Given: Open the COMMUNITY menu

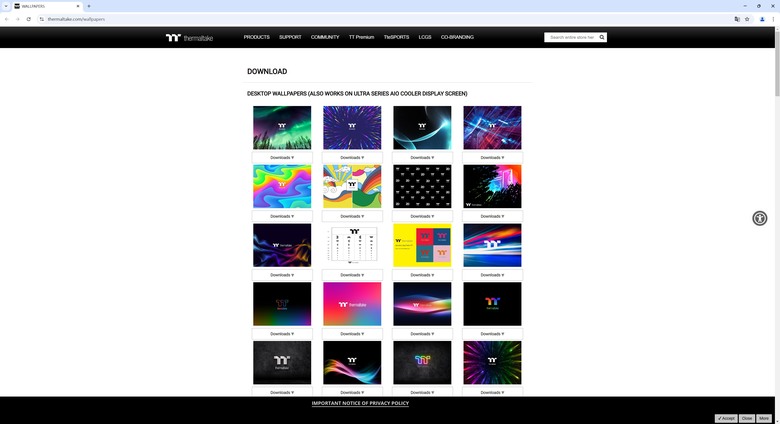Looking at the screenshot, I should 325,37.
